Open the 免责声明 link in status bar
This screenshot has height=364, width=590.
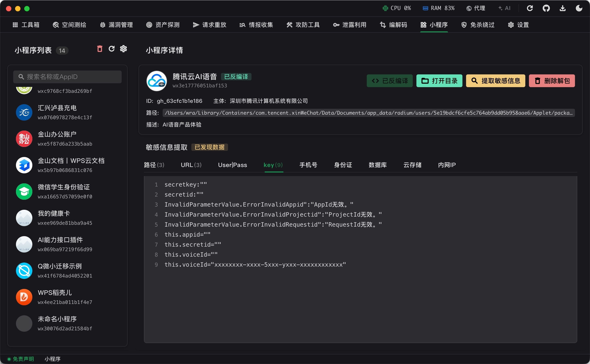click(x=23, y=359)
